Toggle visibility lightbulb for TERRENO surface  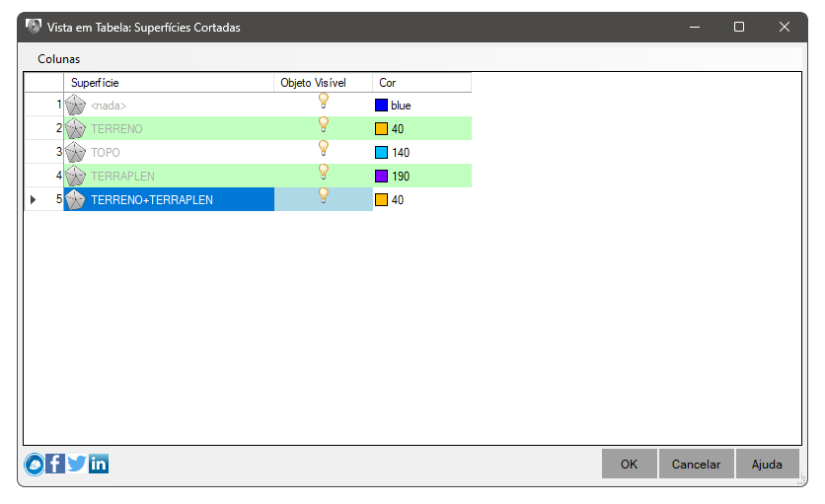[x=324, y=124]
